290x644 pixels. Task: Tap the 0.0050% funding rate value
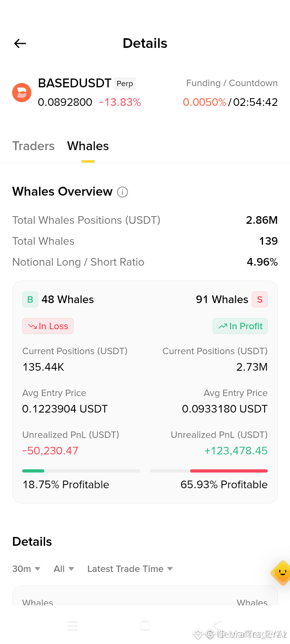[x=205, y=102]
